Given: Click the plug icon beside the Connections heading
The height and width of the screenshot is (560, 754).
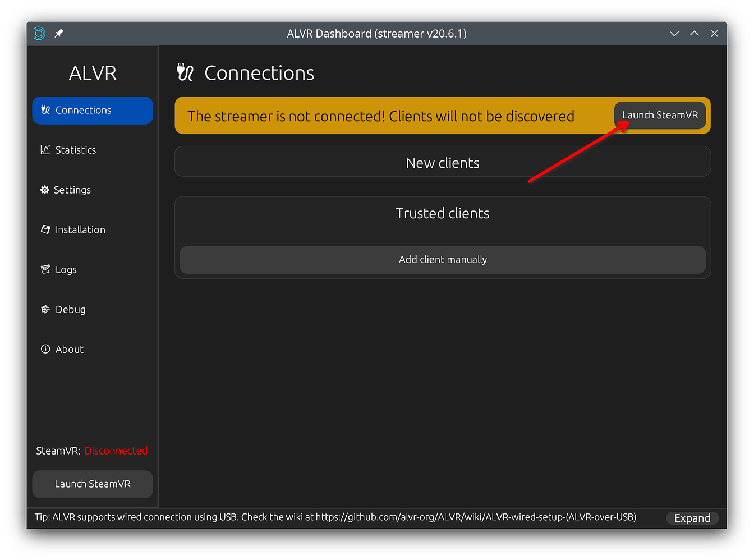Looking at the screenshot, I should click(185, 72).
